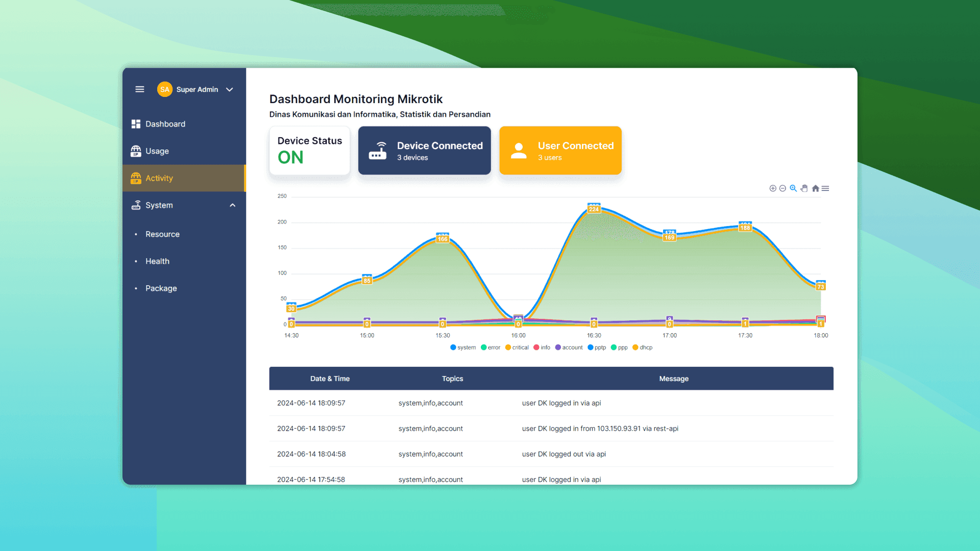Open the Super Admin account dropdown
Viewport: 980px width, 551px height.
click(x=197, y=89)
